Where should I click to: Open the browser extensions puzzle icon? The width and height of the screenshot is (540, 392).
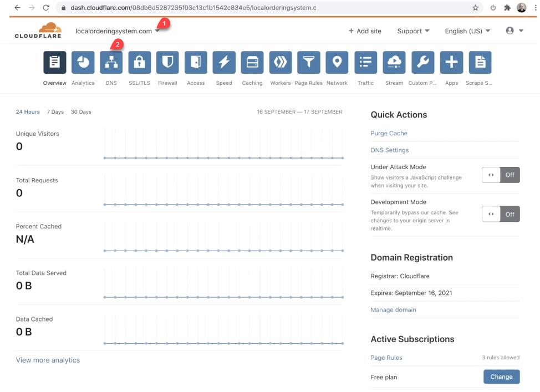tap(507, 8)
